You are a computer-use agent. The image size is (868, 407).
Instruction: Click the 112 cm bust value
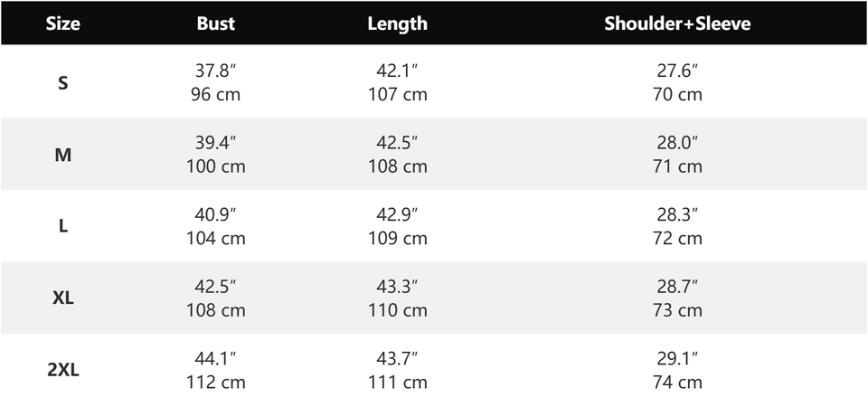pyautogui.click(x=216, y=382)
